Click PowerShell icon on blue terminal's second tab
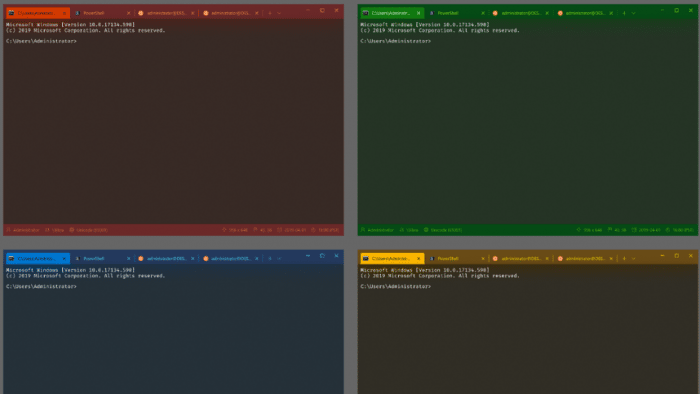Screen dimensions: 700x394 [x=77, y=258]
